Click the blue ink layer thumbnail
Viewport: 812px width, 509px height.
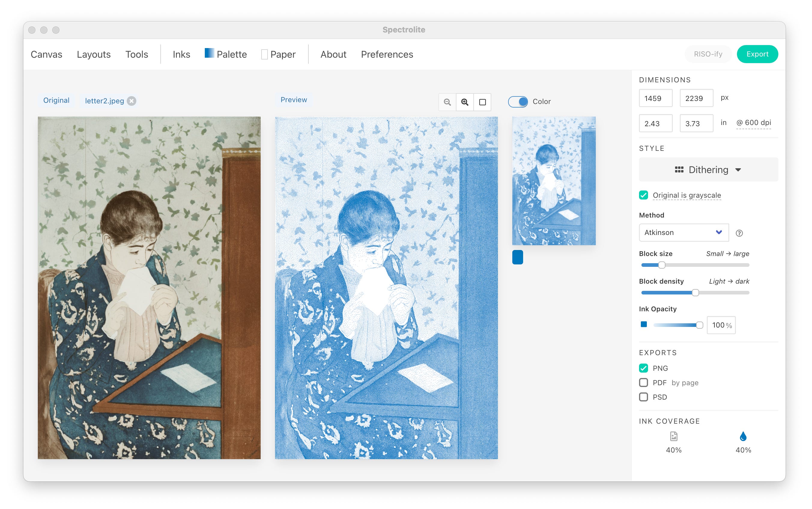pos(553,181)
